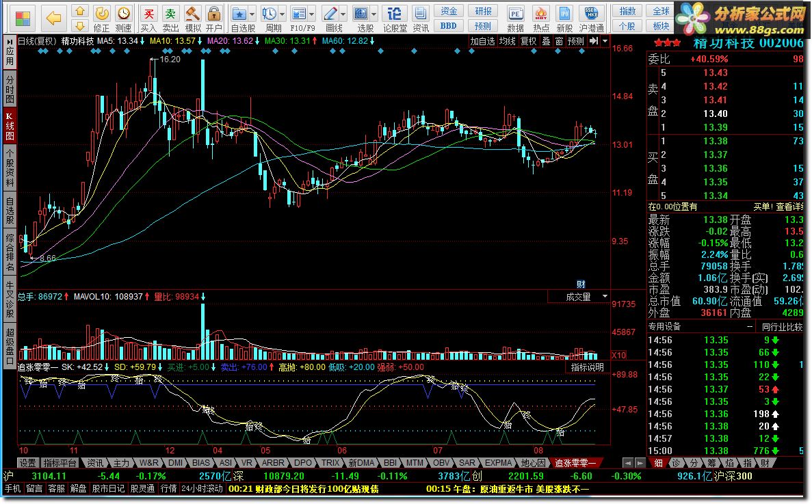Viewport: 812px width, 504px height.
Task: Click the 财 marker on the chart
Action: click(x=581, y=284)
